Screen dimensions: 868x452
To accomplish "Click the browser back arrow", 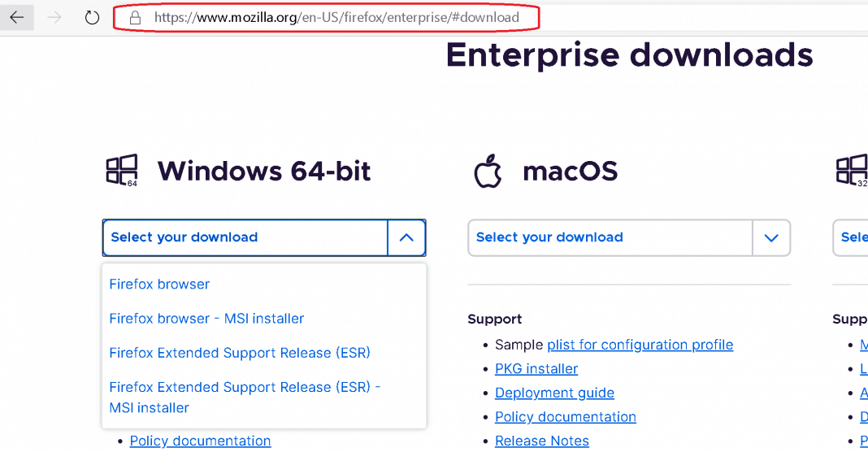I will coord(17,17).
